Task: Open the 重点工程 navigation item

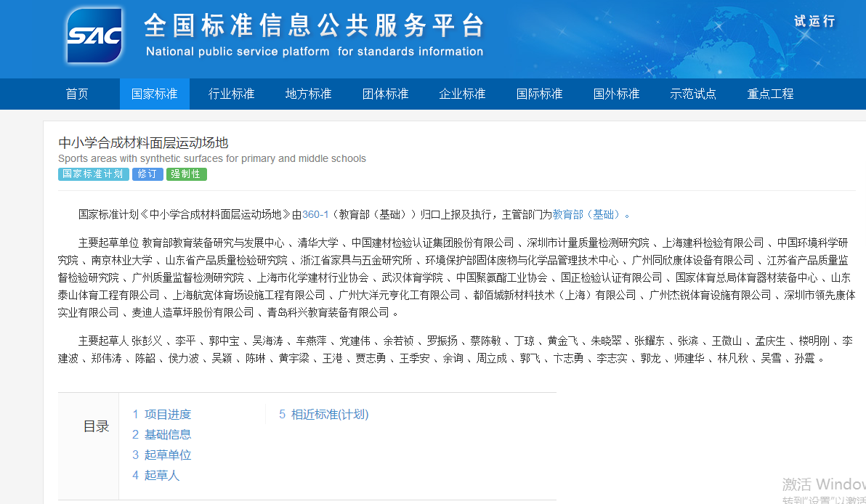Action: [x=770, y=94]
